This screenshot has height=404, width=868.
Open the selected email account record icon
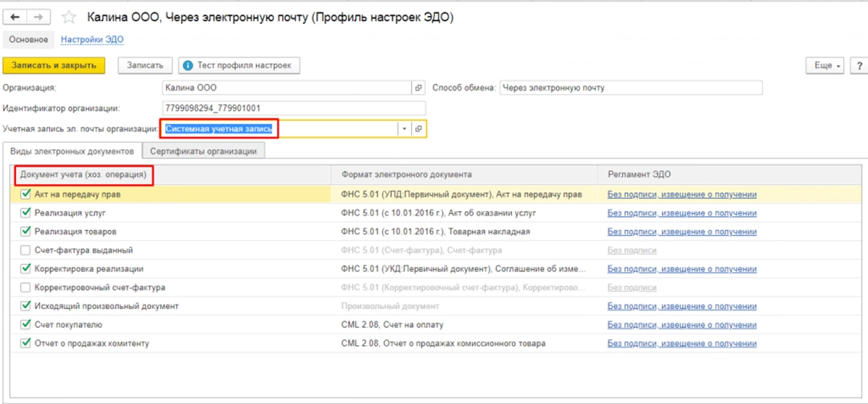(418, 129)
